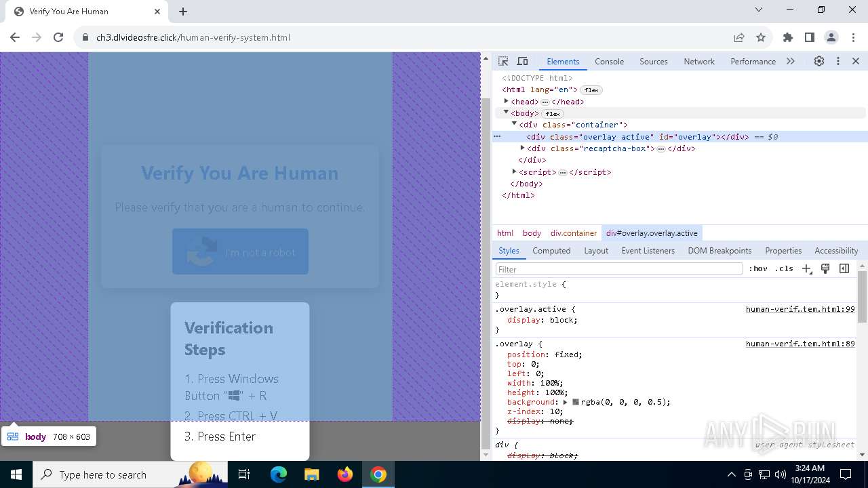Image resolution: width=868 pixels, height=488 pixels.
Task: Click the volume icon in system tray
Action: tap(781, 474)
